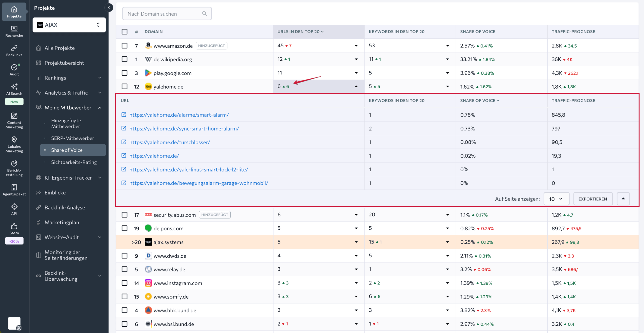Open the yalehome.de turschlosser link
The image size is (644, 333).
pyautogui.click(x=170, y=142)
